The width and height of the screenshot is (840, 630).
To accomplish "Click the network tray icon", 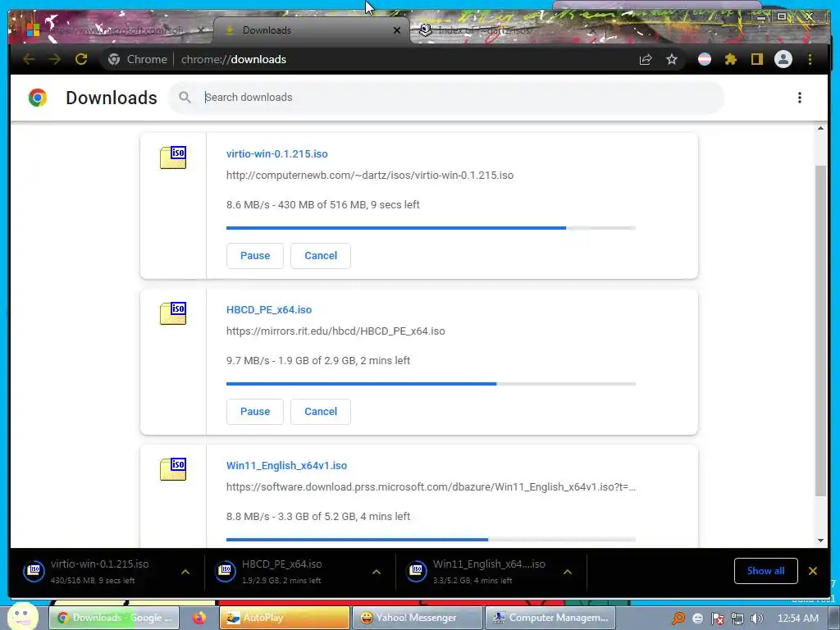I will (x=737, y=619).
